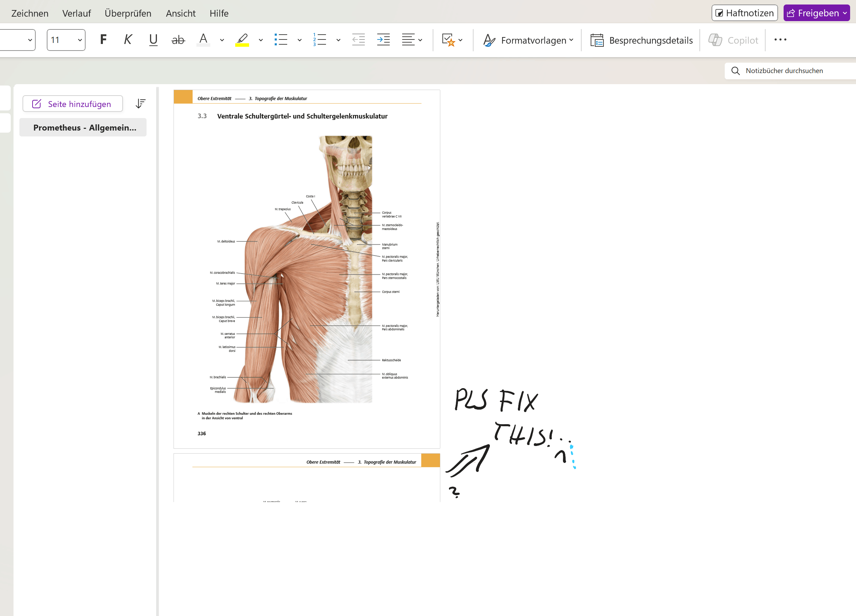The width and height of the screenshot is (856, 616).
Task: Decrease paragraph indent
Action: [358, 39]
